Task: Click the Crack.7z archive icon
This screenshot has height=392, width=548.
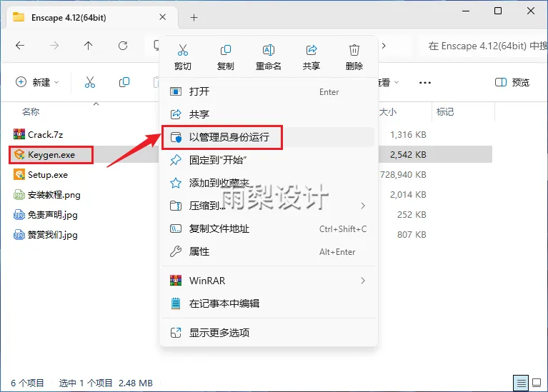Action: (x=19, y=134)
